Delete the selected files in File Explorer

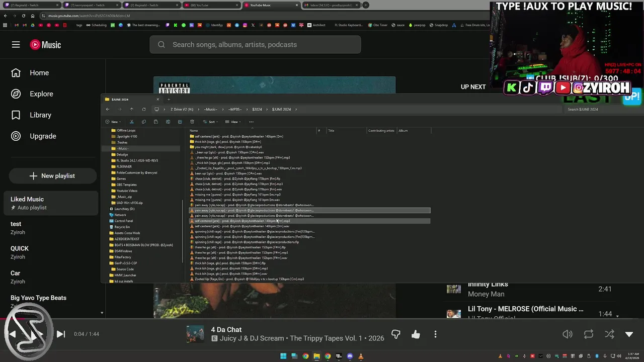192,122
